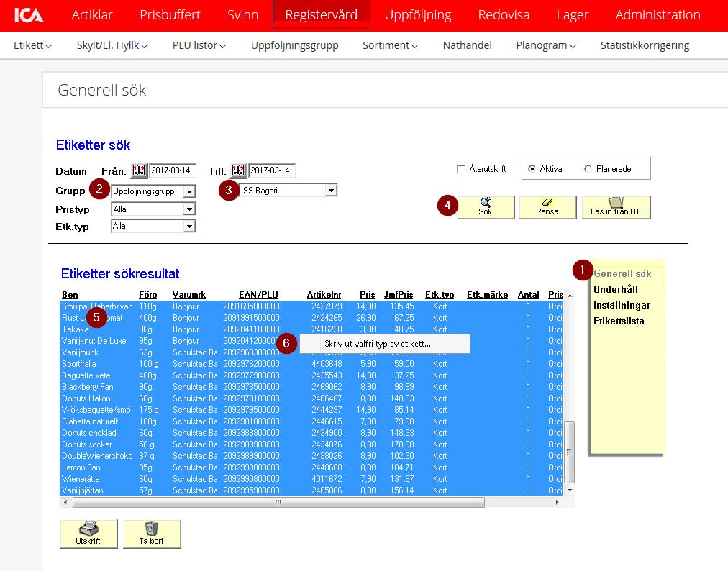Select the Aktiva radio button
The image size is (728, 571).
(532, 169)
